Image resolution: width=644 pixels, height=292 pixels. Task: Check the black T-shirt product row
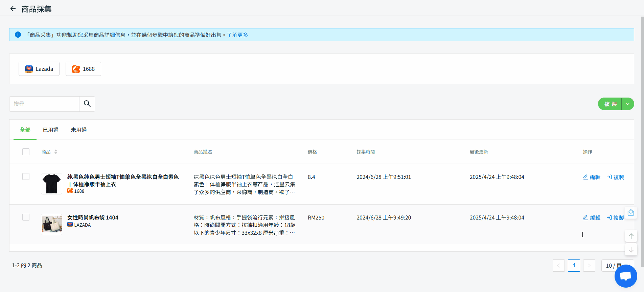click(26, 176)
